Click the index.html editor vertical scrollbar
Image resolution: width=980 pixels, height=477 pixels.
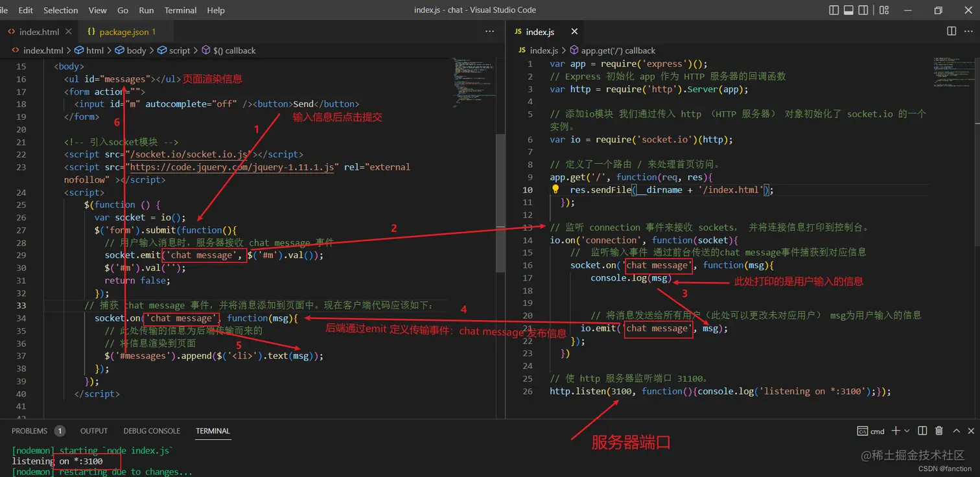(500, 202)
